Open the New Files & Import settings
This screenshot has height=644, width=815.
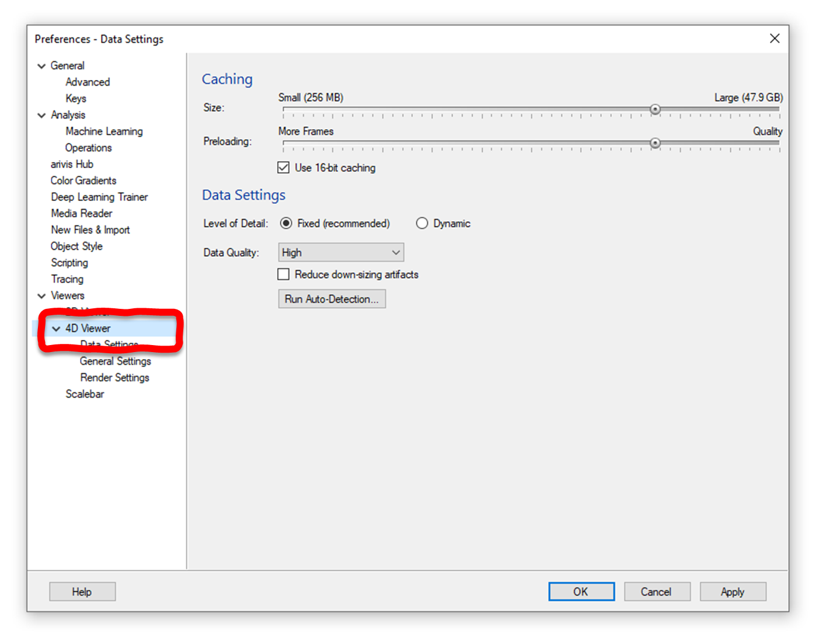(x=90, y=229)
